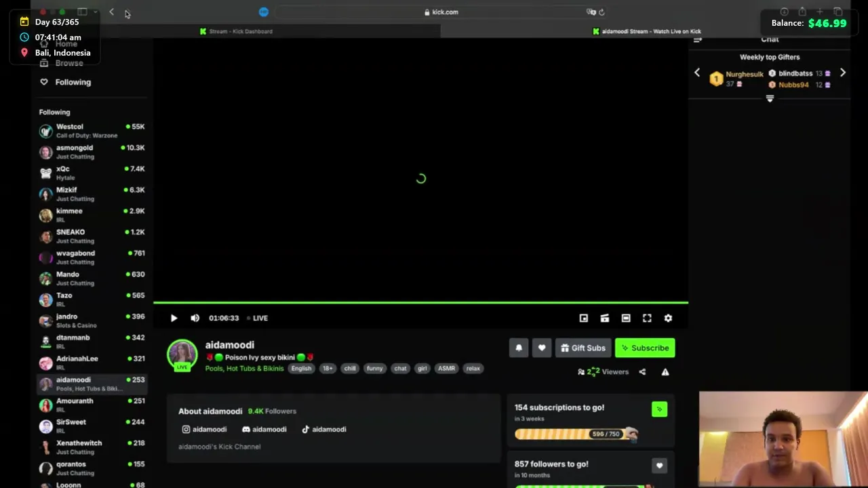
Task: Open Mando channel in Following list
Action: pyautogui.click(x=92, y=278)
